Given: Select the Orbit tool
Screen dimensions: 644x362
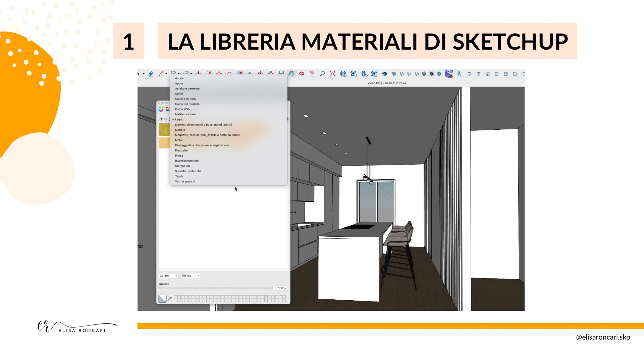Looking at the screenshot, I should pos(302,74).
